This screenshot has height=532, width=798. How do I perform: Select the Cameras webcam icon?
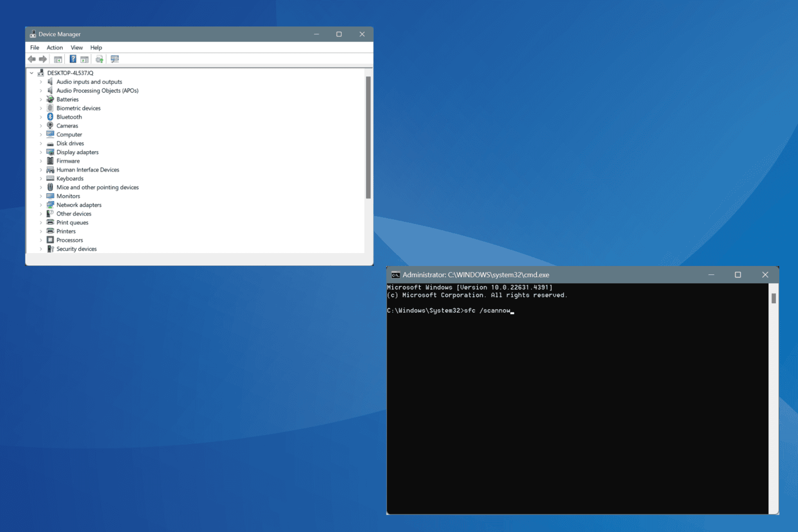coord(50,126)
